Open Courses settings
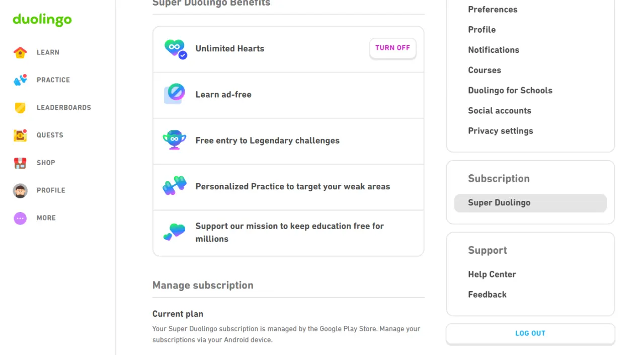 (485, 70)
